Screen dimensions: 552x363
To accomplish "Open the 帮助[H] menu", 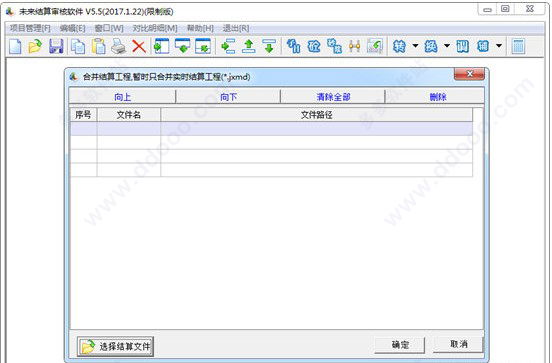I will pyautogui.click(x=200, y=28).
